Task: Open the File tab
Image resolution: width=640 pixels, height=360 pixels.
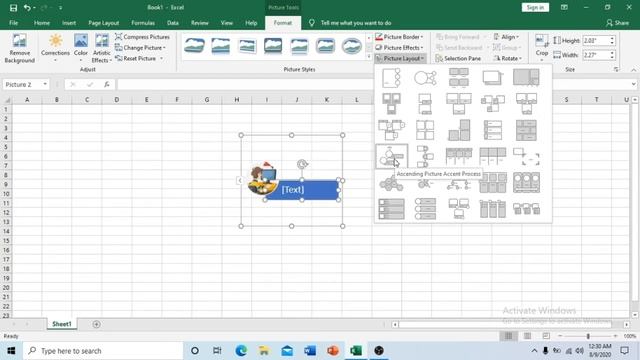Action: pyautogui.click(x=13, y=23)
